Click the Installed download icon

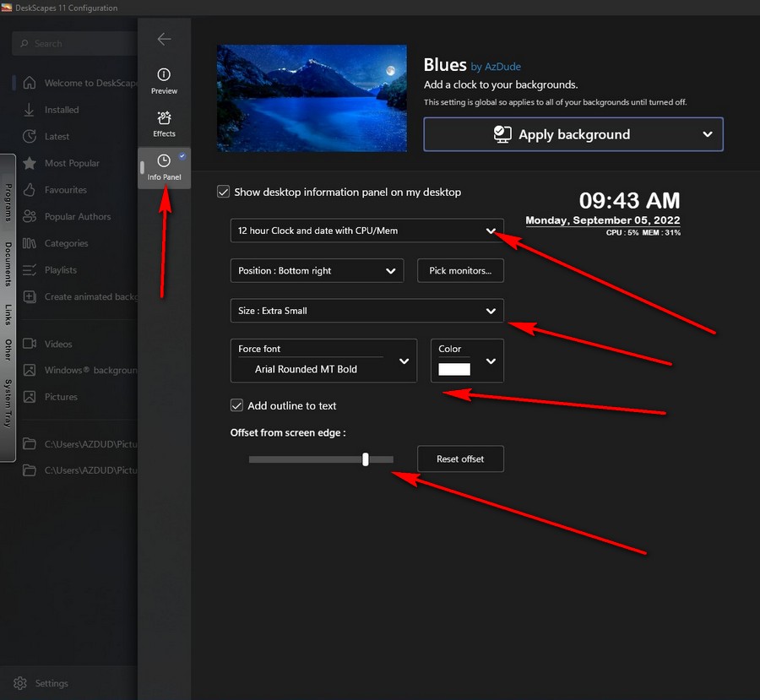29,110
